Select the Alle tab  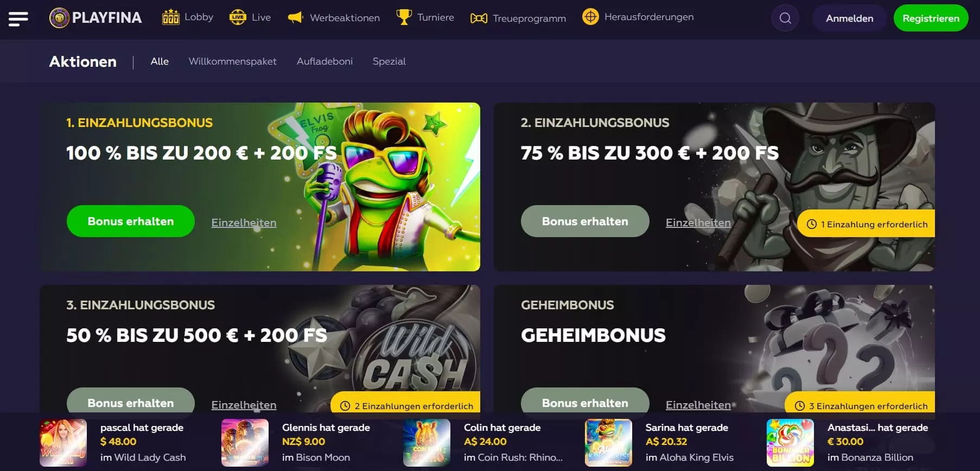point(160,61)
